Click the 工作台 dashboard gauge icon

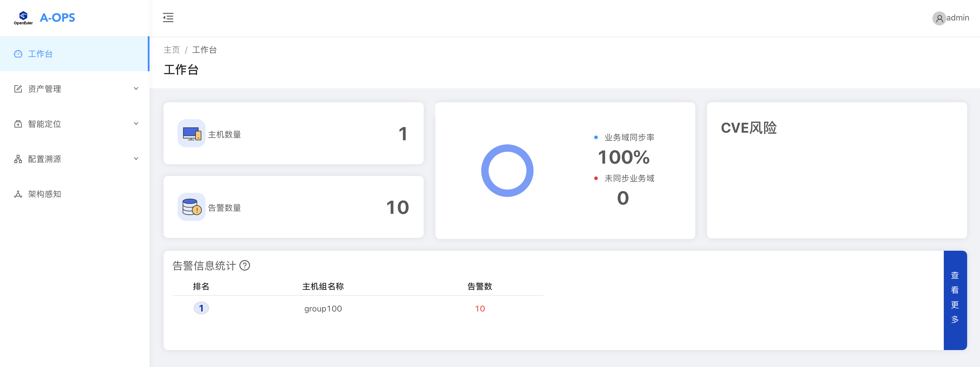tap(18, 54)
